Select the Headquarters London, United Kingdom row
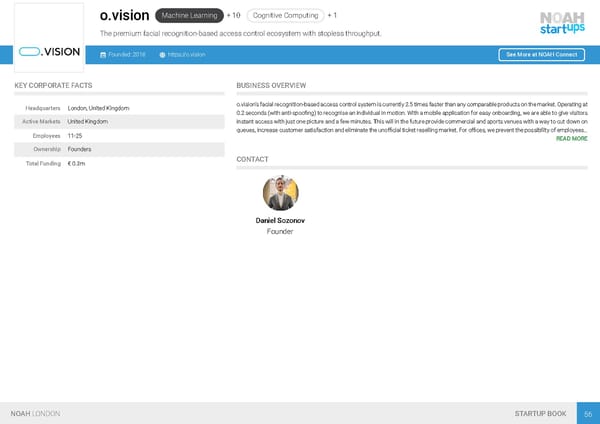The height and width of the screenshot is (424, 600). (x=118, y=108)
